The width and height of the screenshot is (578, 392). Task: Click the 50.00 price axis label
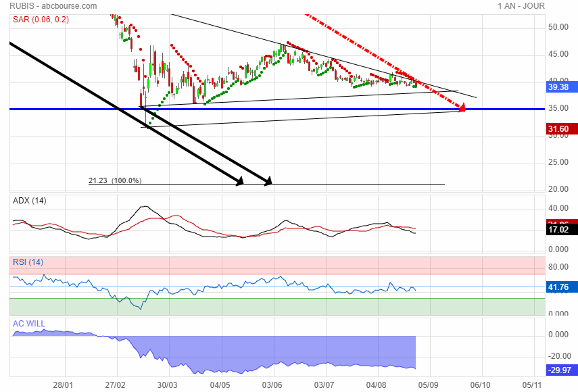pyautogui.click(x=558, y=27)
